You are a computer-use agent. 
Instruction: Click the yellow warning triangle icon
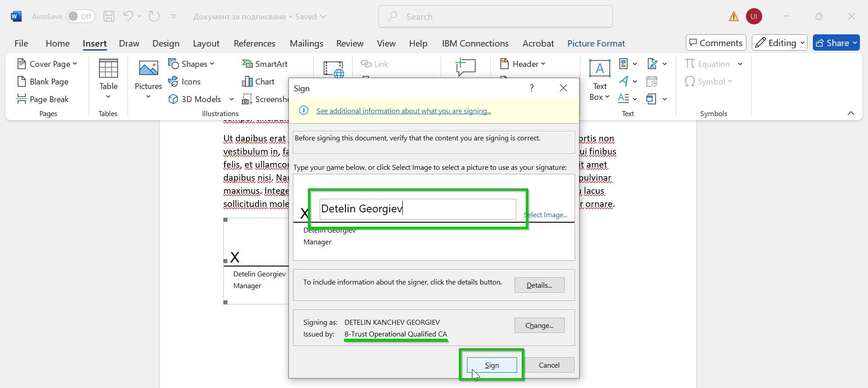click(734, 17)
